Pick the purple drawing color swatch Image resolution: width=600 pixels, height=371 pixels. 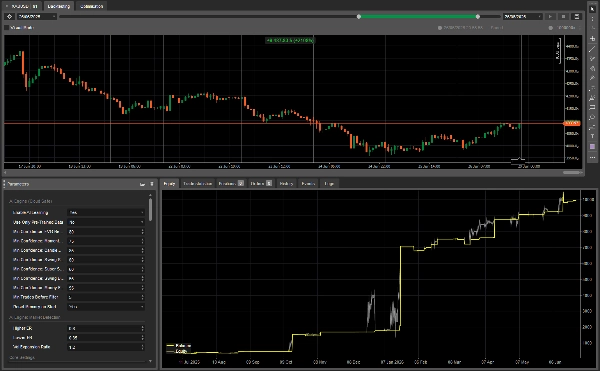click(592, 147)
